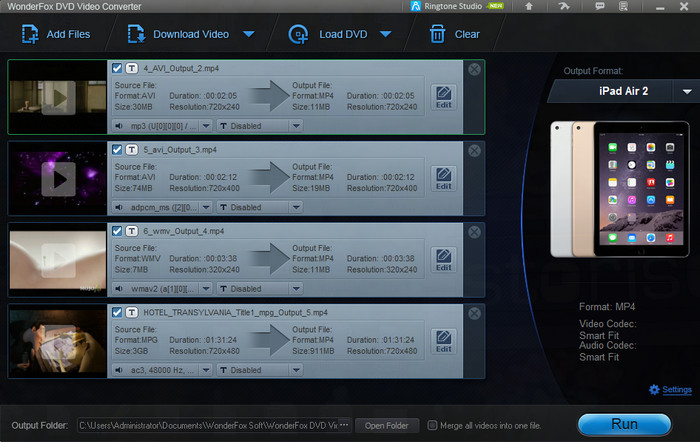Click the iPad Air 2 device image
Image resolution: width=700 pixels, height=442 pixels.
coord(620,189)
